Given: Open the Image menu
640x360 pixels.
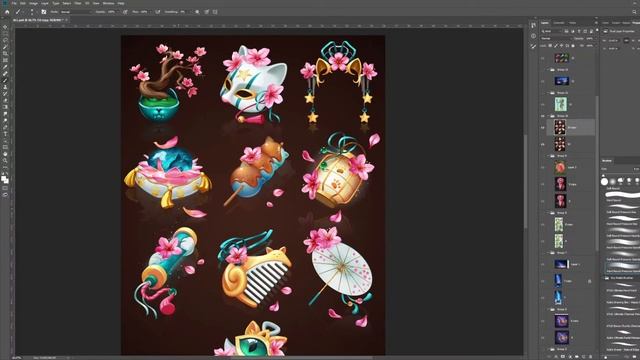Looking at the screenshot, I should point(33,3).
